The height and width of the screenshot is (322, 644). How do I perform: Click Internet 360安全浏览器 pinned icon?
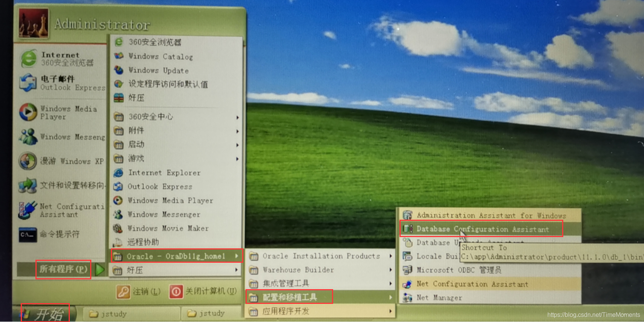tap(29, 59)
